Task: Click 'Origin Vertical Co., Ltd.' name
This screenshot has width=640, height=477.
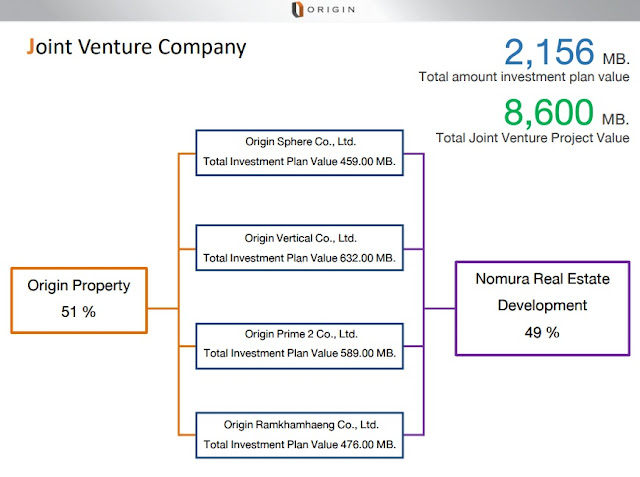Action: point(300,238)
